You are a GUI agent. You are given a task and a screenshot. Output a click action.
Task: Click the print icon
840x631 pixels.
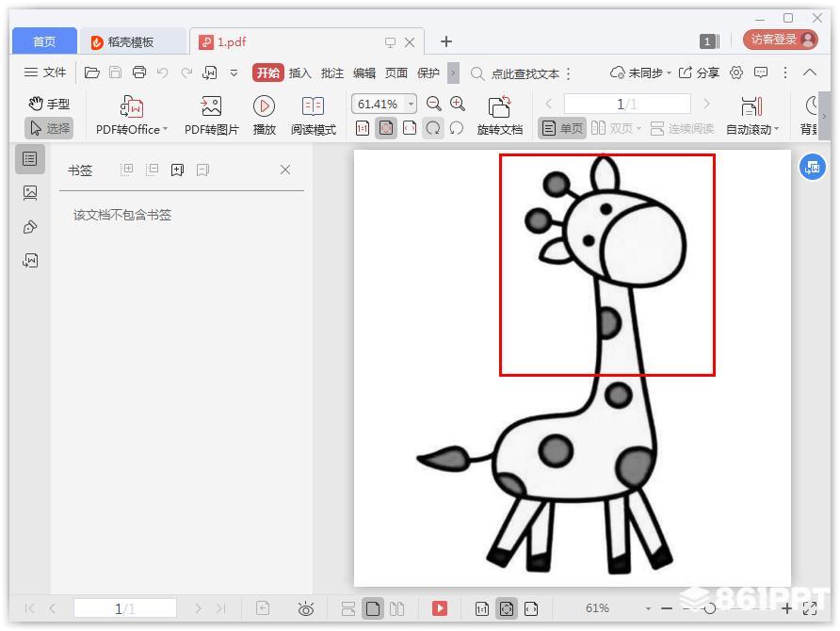[139, 73]
